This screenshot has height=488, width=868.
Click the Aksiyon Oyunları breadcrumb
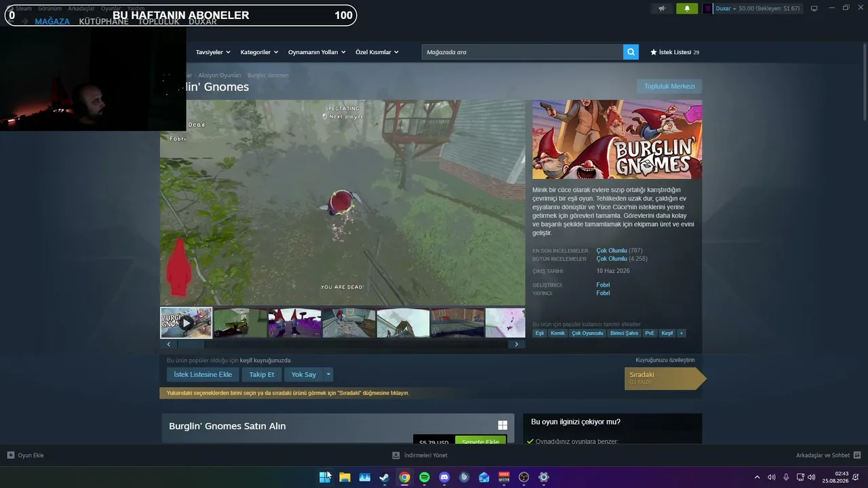pyautogui.click(x=220, y=75)
